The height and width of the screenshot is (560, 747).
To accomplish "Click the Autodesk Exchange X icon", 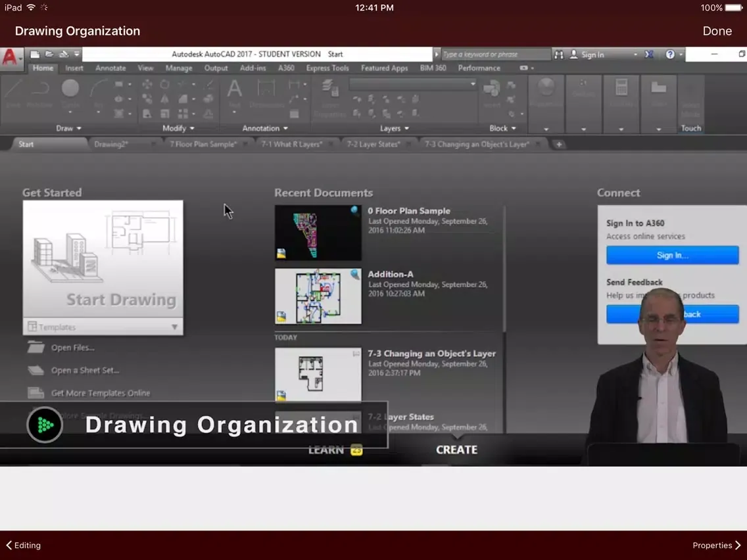I will 649,55.
